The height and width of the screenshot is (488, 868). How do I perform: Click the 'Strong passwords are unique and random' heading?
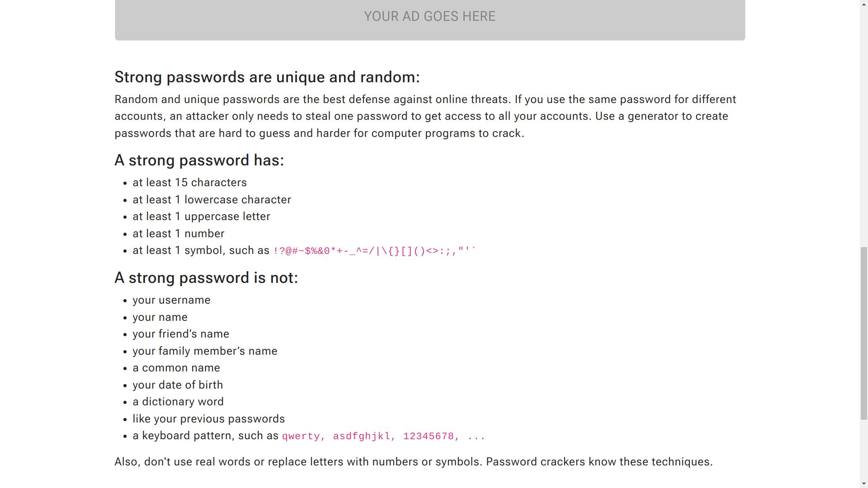click(267, 77)
